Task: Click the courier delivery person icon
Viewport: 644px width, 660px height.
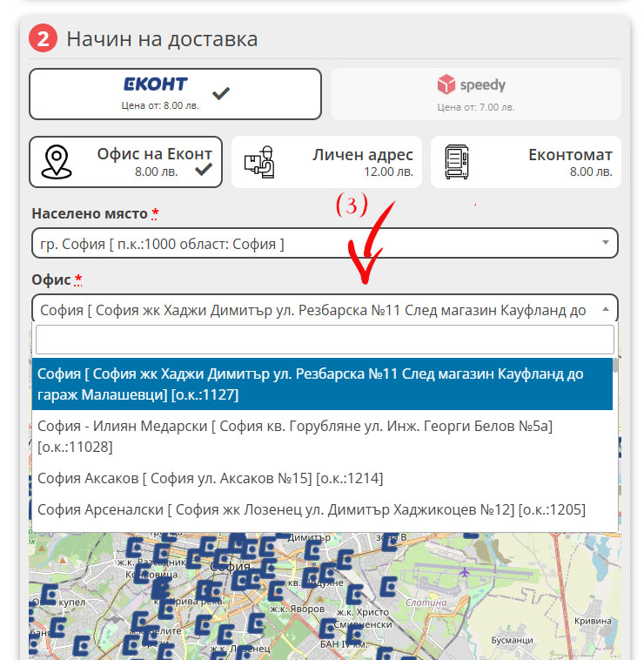Action: click(259, 162)
